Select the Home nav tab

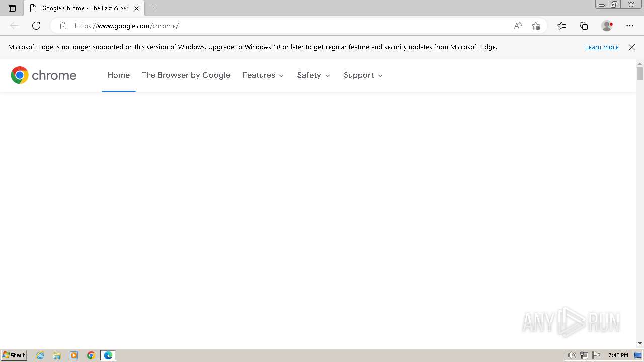pos(119,75)
